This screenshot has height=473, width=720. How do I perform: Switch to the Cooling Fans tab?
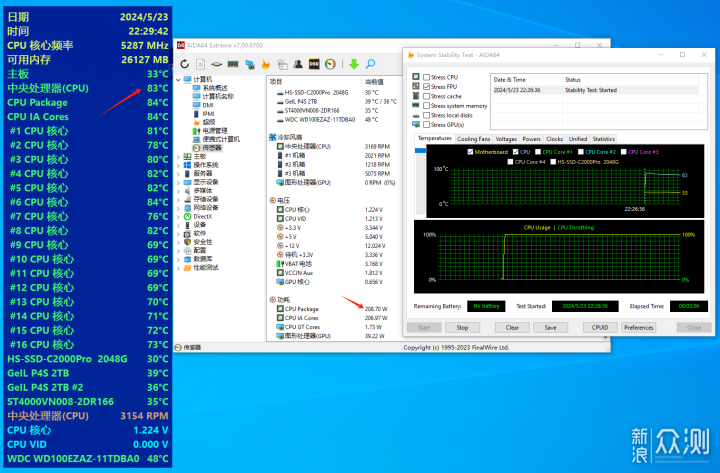473,139
